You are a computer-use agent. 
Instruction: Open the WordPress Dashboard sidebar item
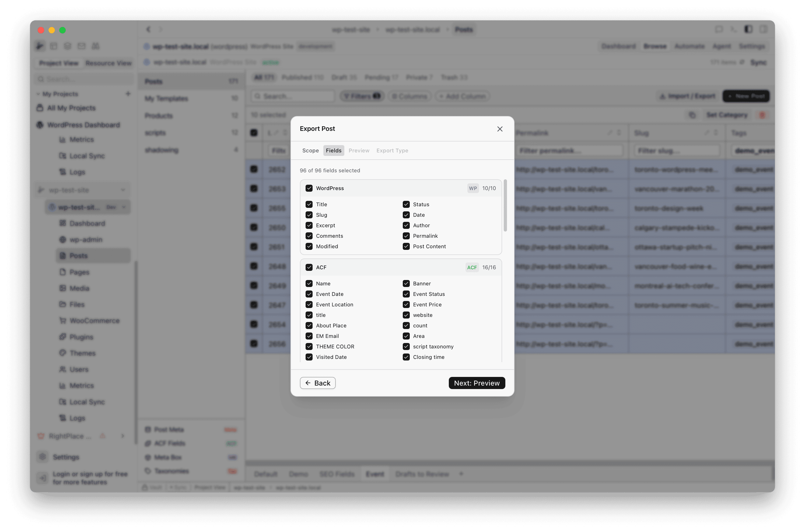click(x=83, y=125)
